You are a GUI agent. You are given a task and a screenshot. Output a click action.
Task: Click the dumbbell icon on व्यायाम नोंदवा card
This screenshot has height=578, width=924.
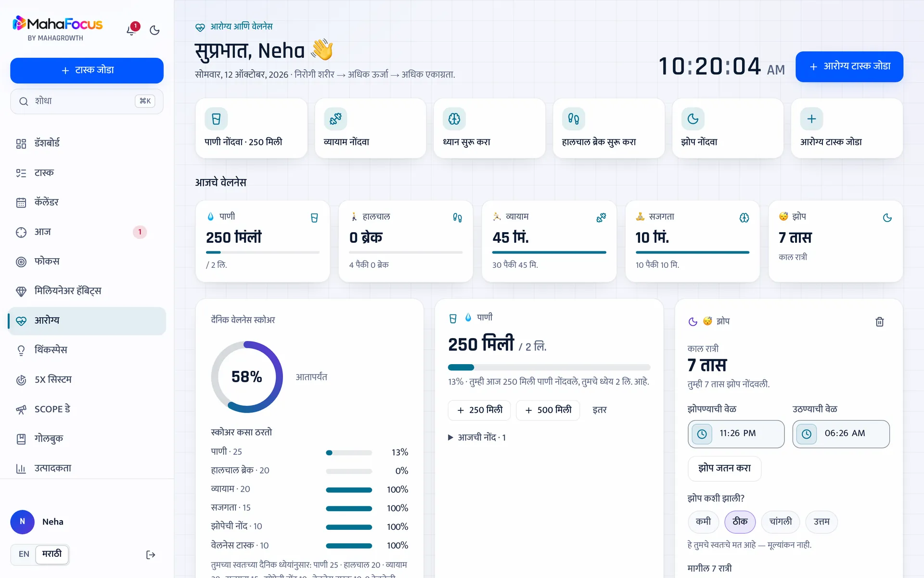tap(335, 119)
